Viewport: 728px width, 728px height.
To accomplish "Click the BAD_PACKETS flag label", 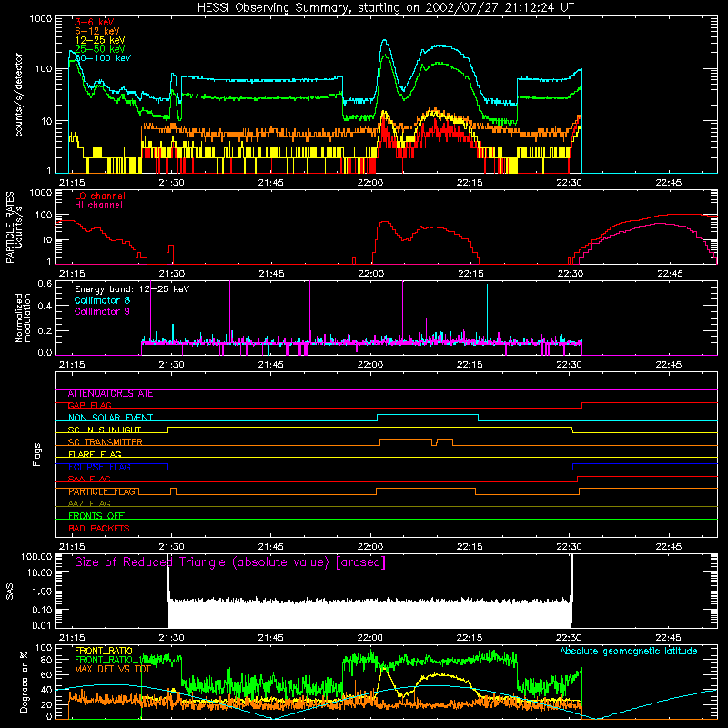I will (99, 528).
